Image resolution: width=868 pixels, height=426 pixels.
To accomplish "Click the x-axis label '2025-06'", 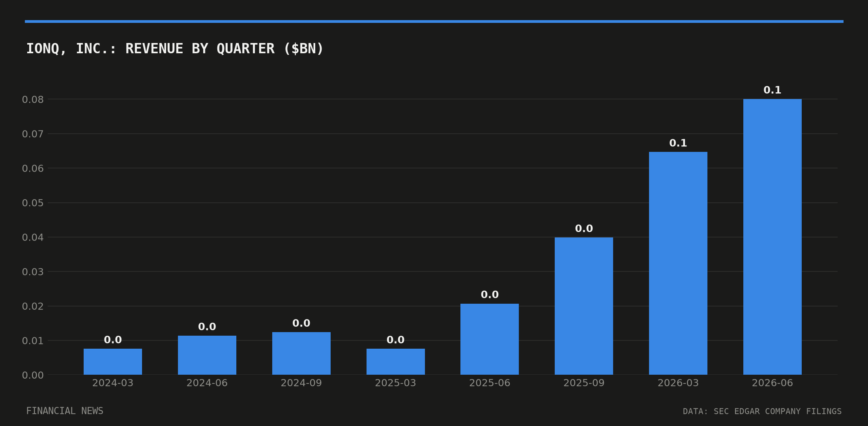I will pos(490,383).
